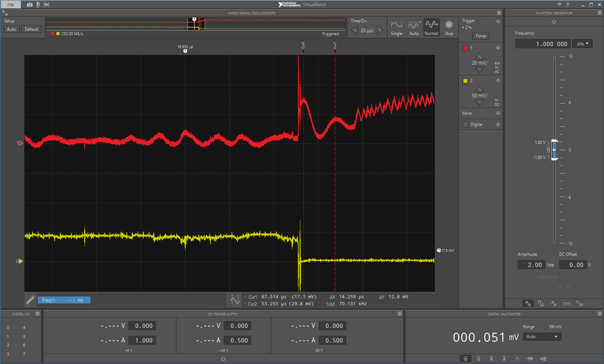Toggle the Digital channels enable box
Image resolution: width=604 pixels, height=364 pixels.
tap(466, 125)
